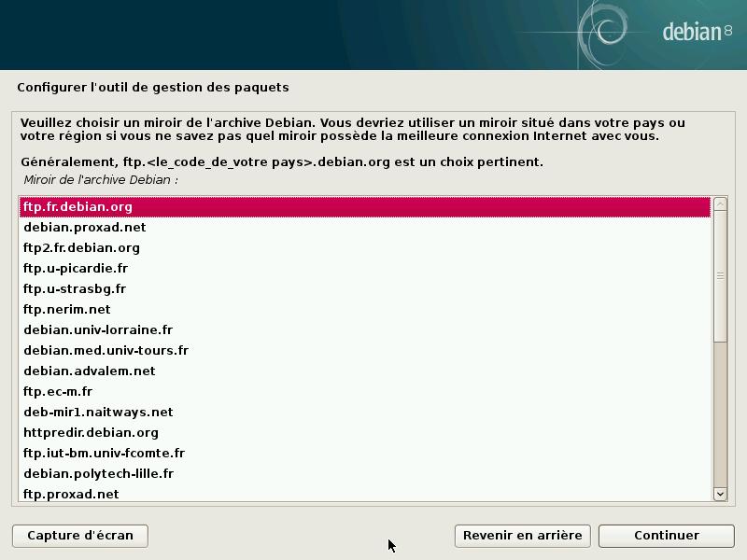Choose the ftp.nerim.net mirror
This screenshot has width=747, height=560.
66,310
